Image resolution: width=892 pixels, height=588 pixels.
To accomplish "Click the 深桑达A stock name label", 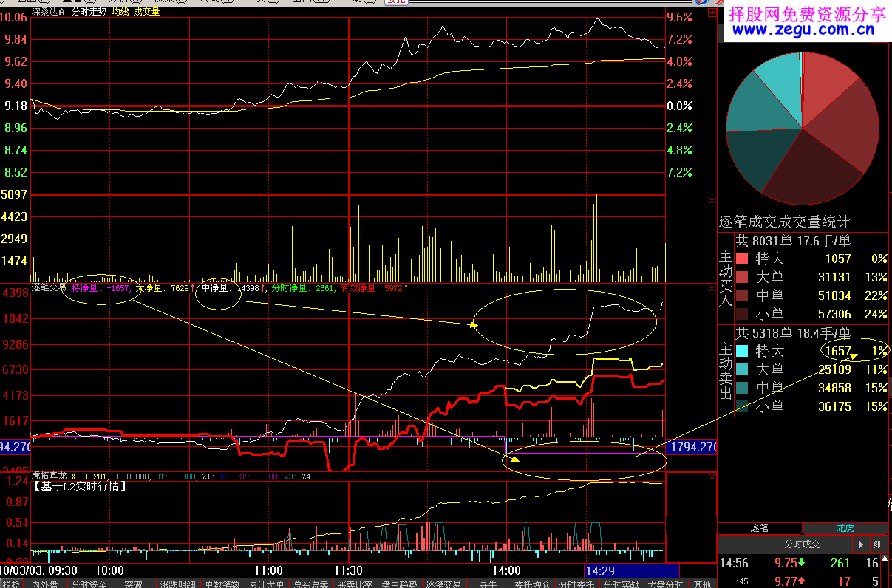I will 48,12.
